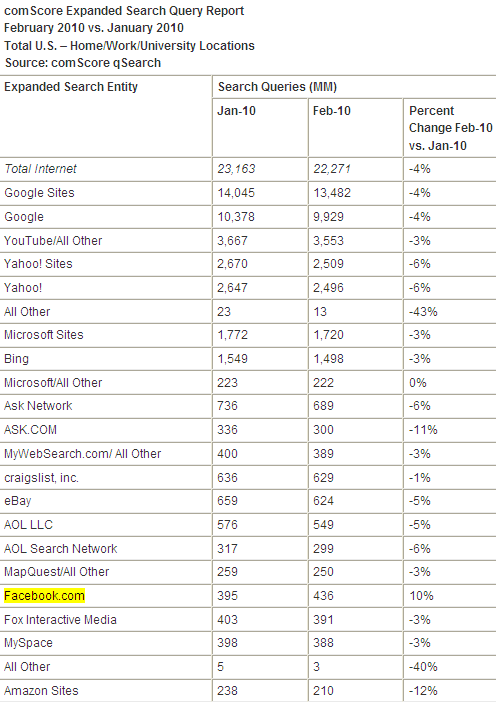The height and width of the screenshot is (702, 496).
Task: Click the highlighted Facebook.com entry
Action: 44,596
